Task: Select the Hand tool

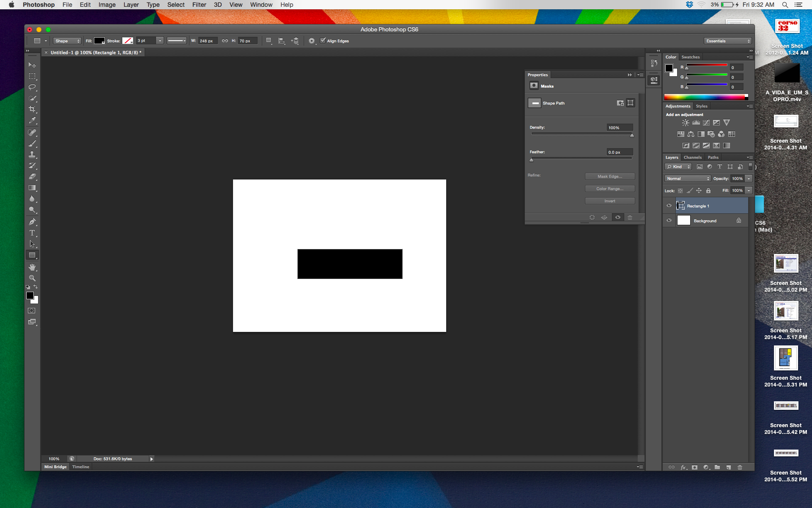Action: coord(32,267)
